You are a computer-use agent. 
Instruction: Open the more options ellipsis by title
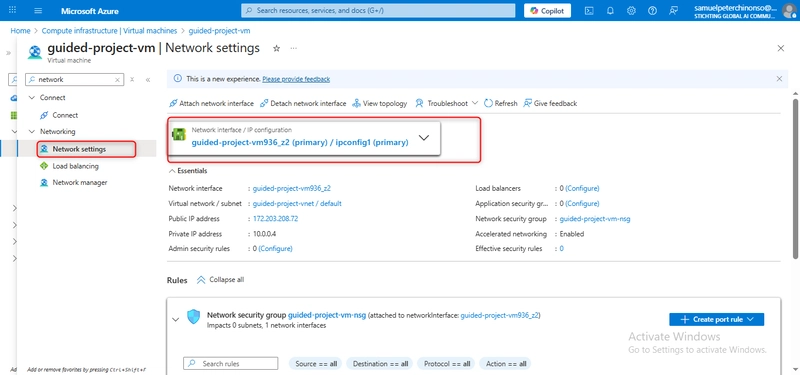pos(293,48)
